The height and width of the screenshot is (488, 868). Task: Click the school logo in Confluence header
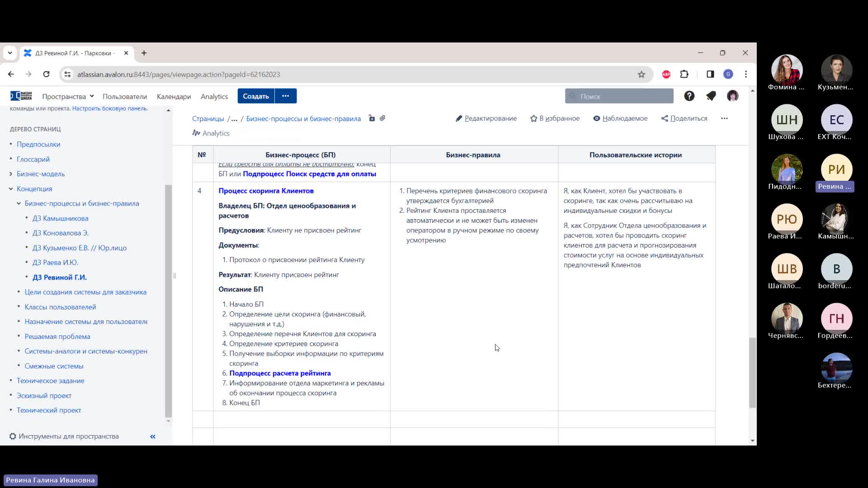tap(21, 96)
